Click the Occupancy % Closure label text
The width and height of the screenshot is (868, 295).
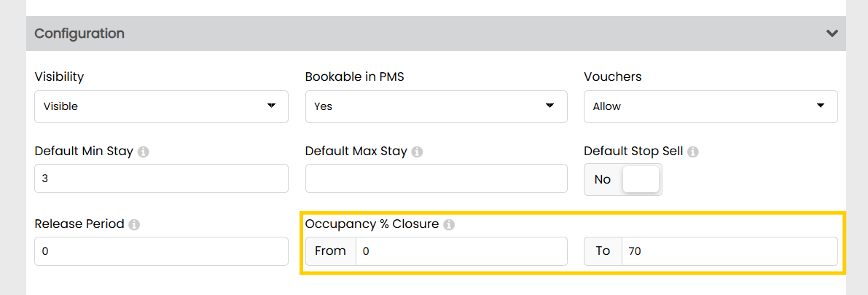(372, 224)
